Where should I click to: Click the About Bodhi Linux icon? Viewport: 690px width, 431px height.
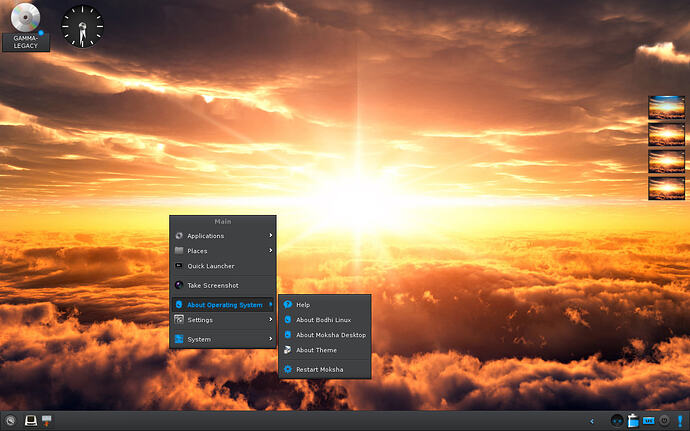tap(288, 320)
